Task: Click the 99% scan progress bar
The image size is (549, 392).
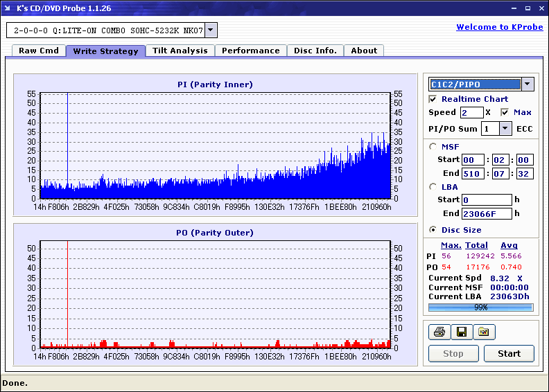Action: [x=480, y=307]
